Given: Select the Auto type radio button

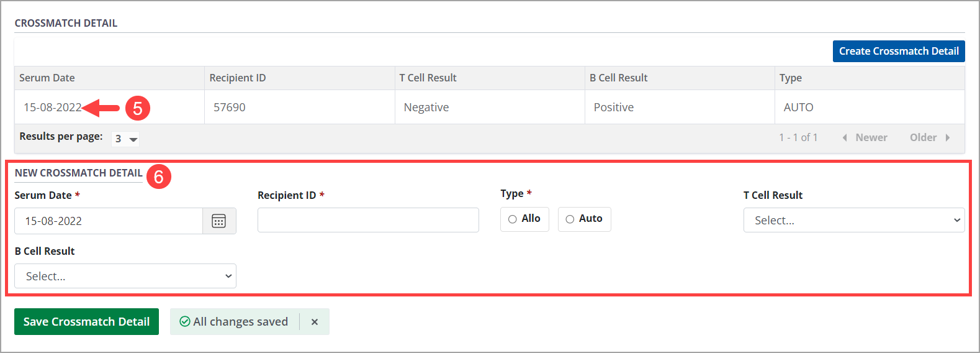Looking at the screenshot, I should 570,219.
